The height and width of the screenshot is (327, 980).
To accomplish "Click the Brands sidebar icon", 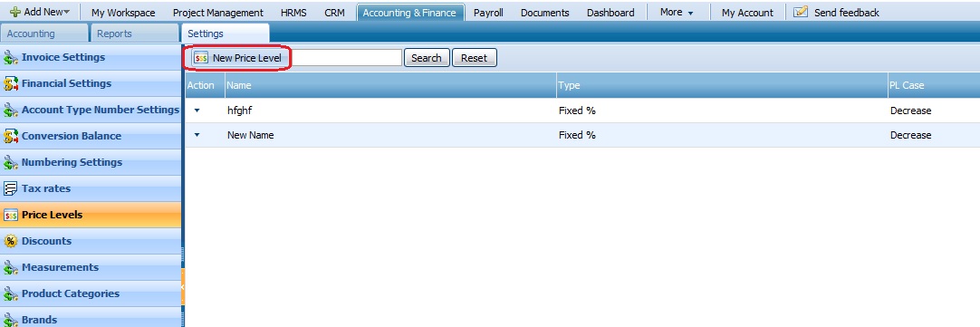I will [11, 320].
